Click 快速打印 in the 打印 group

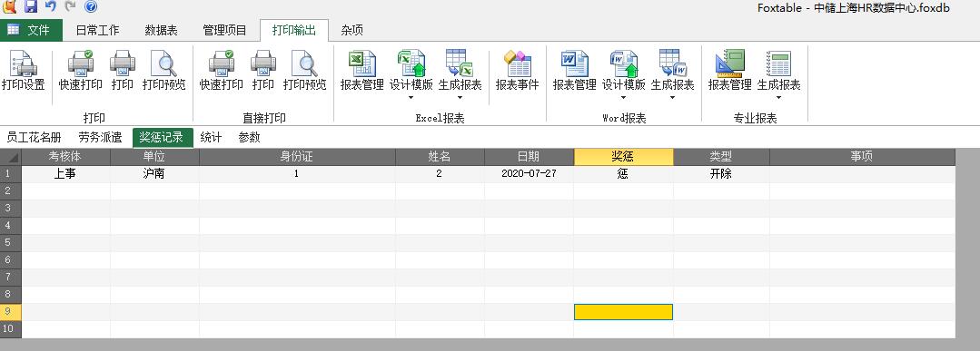point(81,71)
